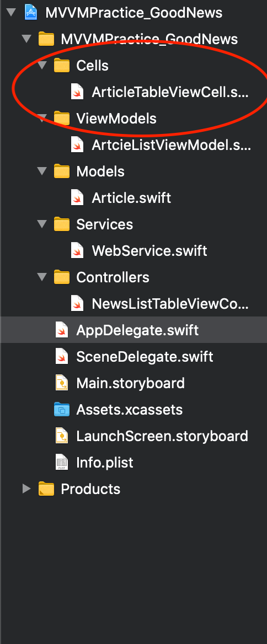Click the Xcode project blueprint icon

point(31,12)
